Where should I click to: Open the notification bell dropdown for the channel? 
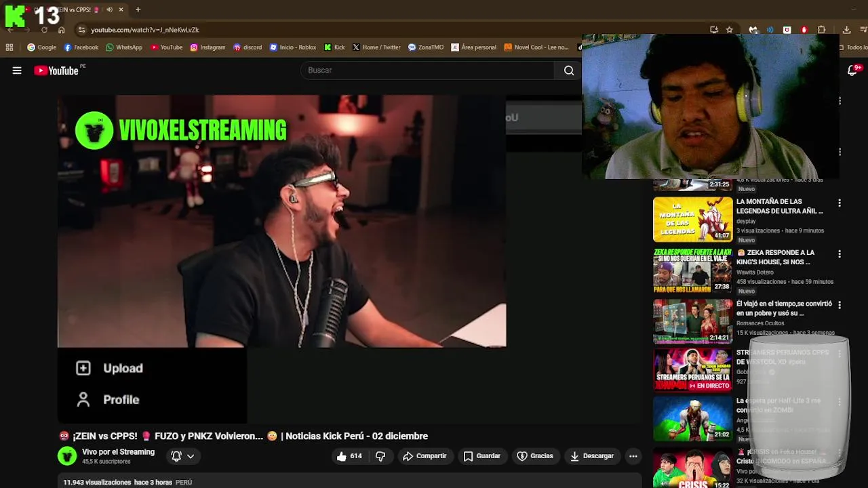[182, 456]
